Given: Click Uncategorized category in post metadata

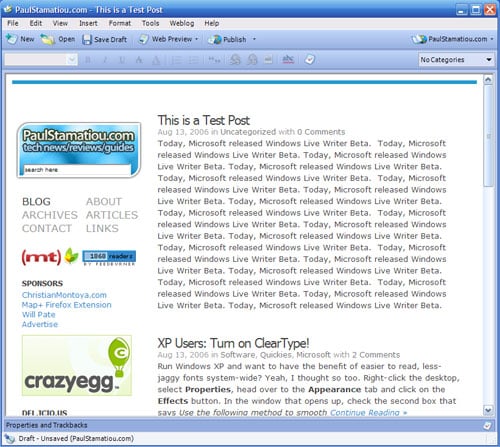Looking at the screenshot, I should coord(248,132).
